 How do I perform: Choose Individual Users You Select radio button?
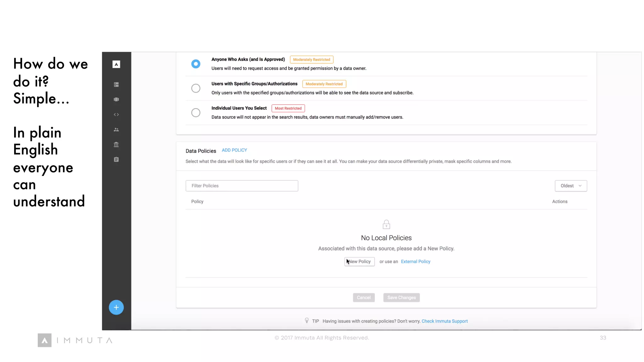click(x=196, y=112)
